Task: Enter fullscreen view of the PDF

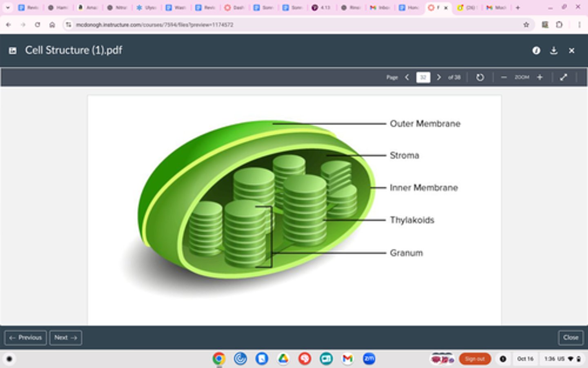Action: click(563, 77)
